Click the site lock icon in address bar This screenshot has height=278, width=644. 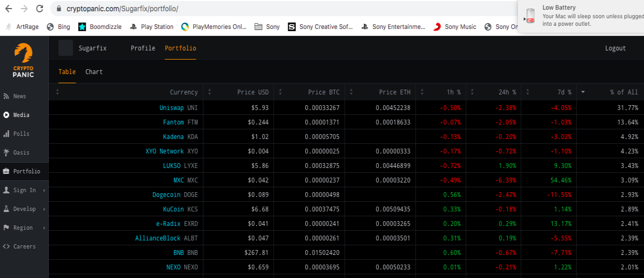[59, 9]
